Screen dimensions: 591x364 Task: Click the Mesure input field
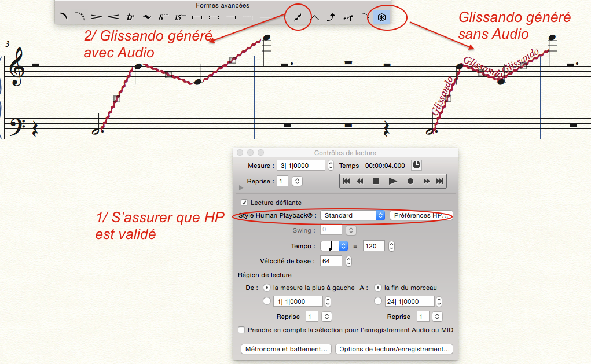click(301, 166)
